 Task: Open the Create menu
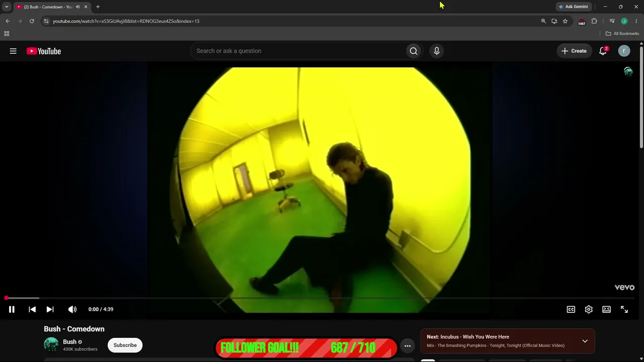[574, 51]
